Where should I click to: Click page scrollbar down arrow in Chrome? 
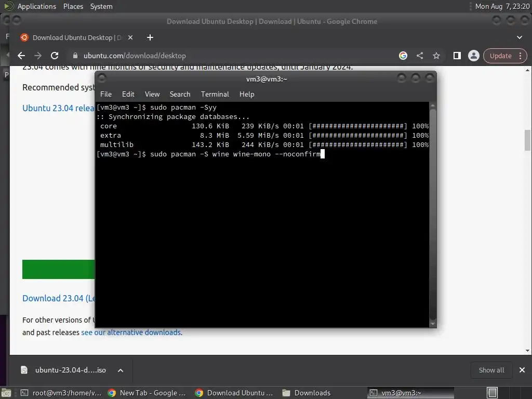pyautogui.click(x=528, y=351)
